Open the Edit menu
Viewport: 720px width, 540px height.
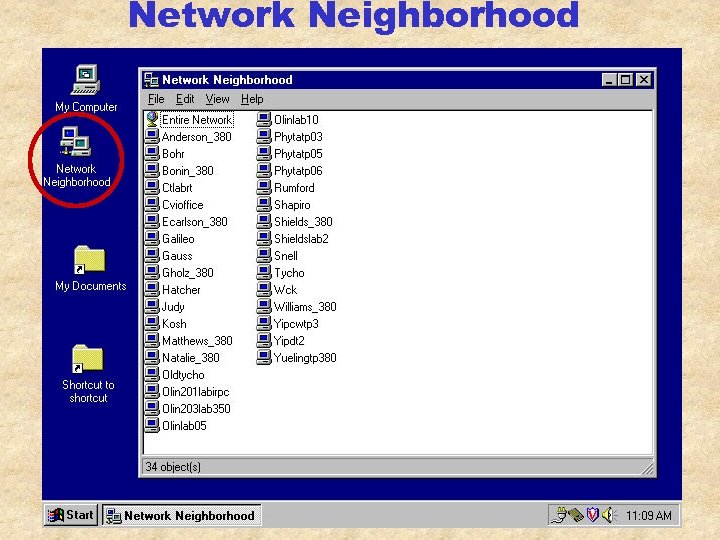pyautogui.click(x=185, y=99)
